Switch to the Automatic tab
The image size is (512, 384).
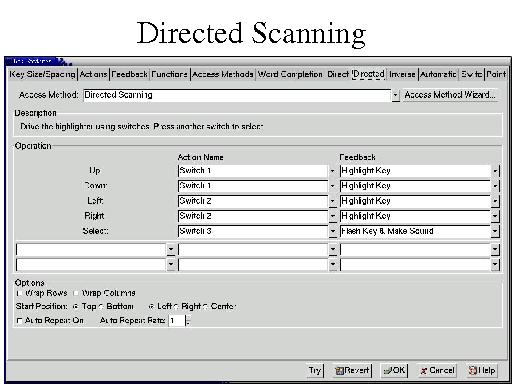pyautogui.click(x=438, y=74)
